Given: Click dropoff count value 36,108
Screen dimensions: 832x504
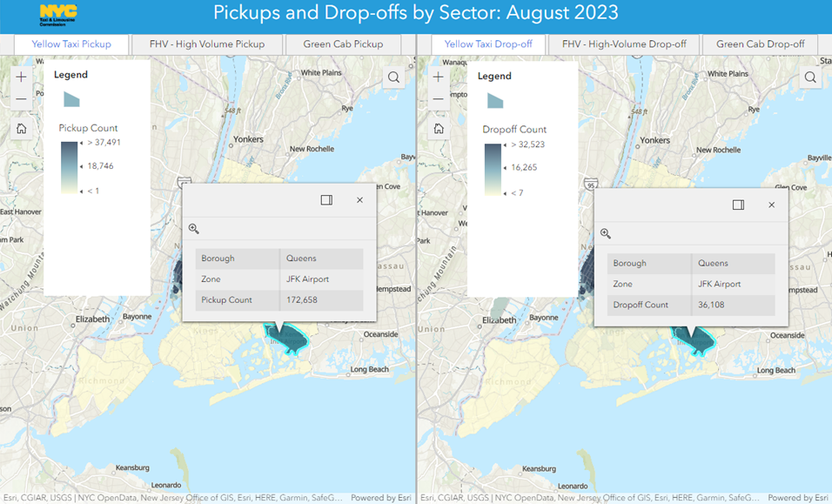Looking at the screenshot, I should (x=711, y=305).
